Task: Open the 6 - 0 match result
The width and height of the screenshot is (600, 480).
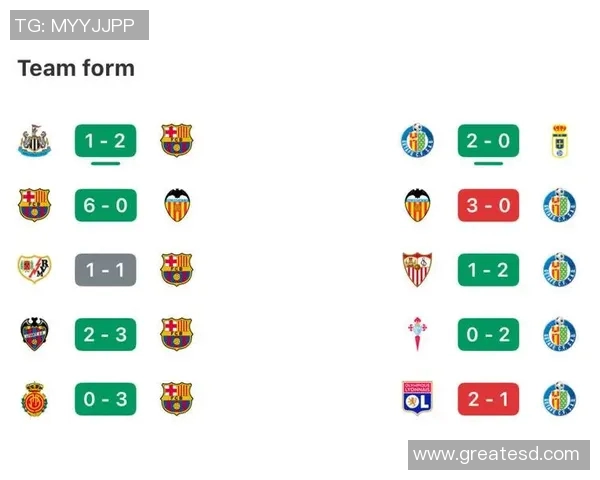Action: coord(105,205)
